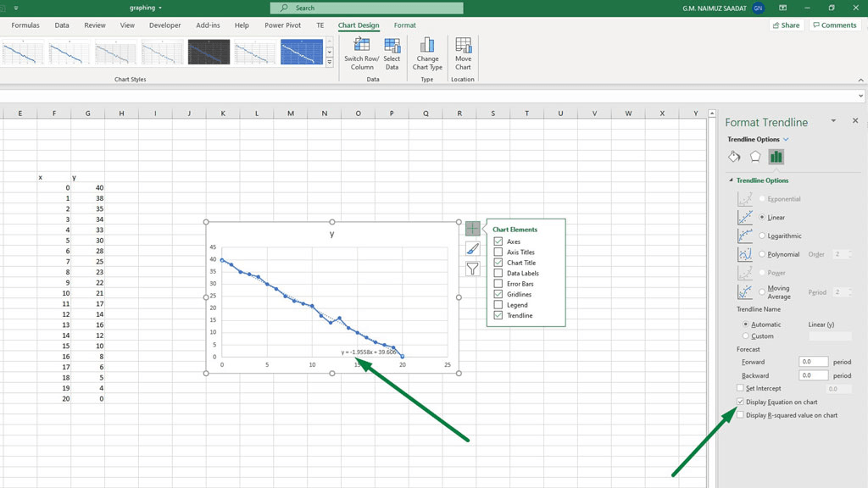Close the Format Trendline pane
The image size is (868, 488).
coord(855,120)
